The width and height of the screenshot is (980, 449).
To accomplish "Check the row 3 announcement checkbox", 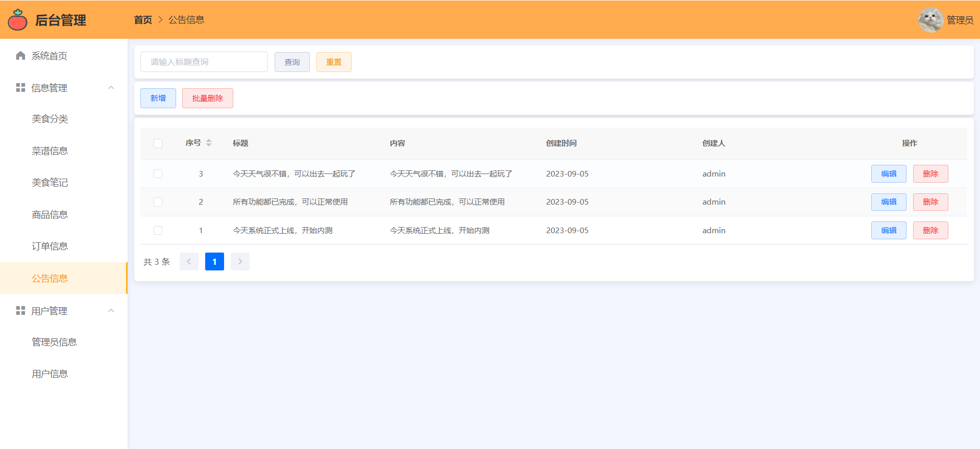I will coord(158,174).
